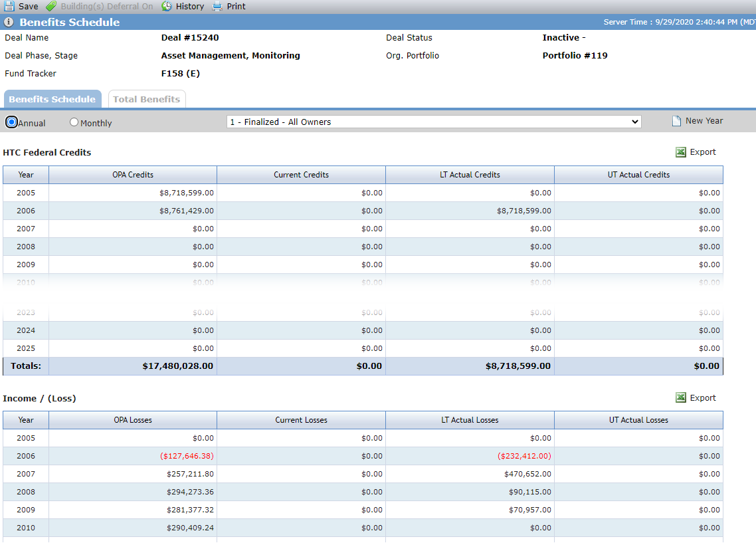
Task: Click the Inactive deal status value
Action: (563, 38)
